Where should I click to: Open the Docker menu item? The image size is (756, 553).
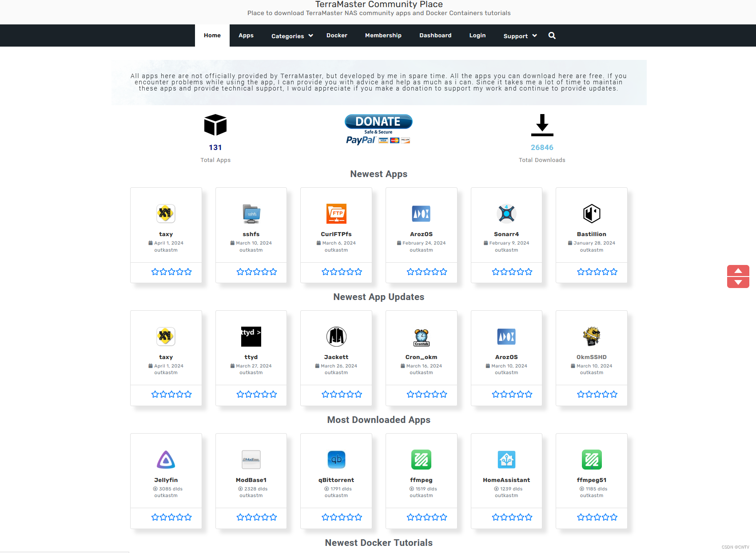[337, 36]
